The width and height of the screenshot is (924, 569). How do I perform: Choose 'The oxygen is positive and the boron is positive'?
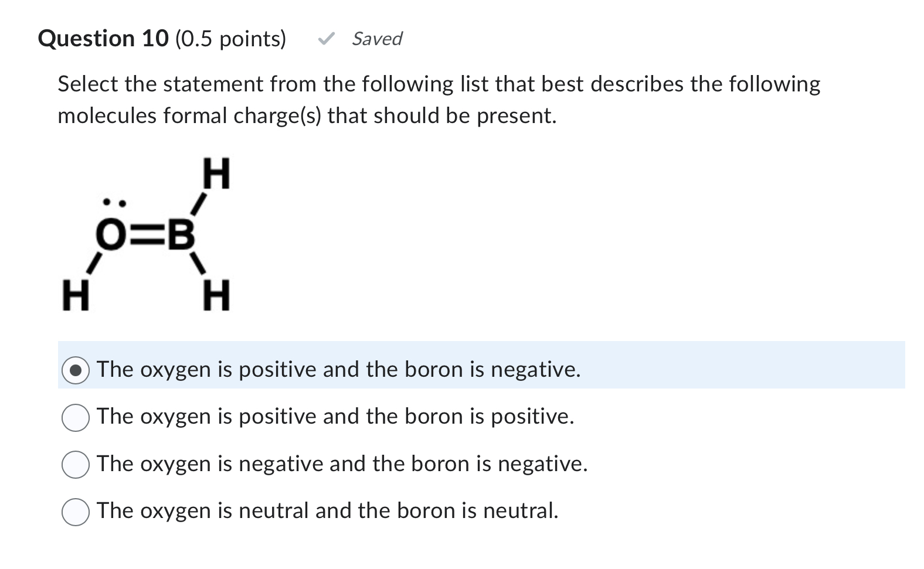(75, 417)
